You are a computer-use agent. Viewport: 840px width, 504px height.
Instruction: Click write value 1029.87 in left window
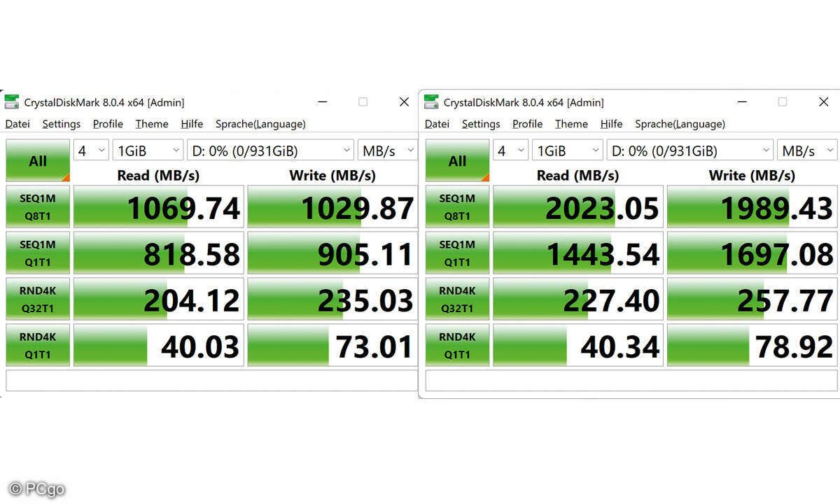332,207
